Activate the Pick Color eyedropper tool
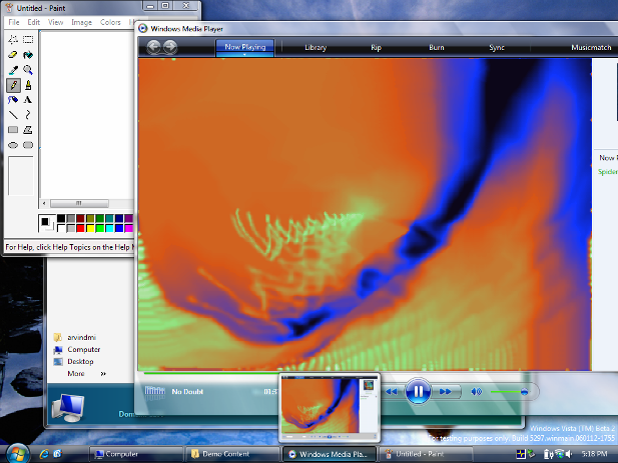Viewport: 618px width, 463px height. coord(13,70)
